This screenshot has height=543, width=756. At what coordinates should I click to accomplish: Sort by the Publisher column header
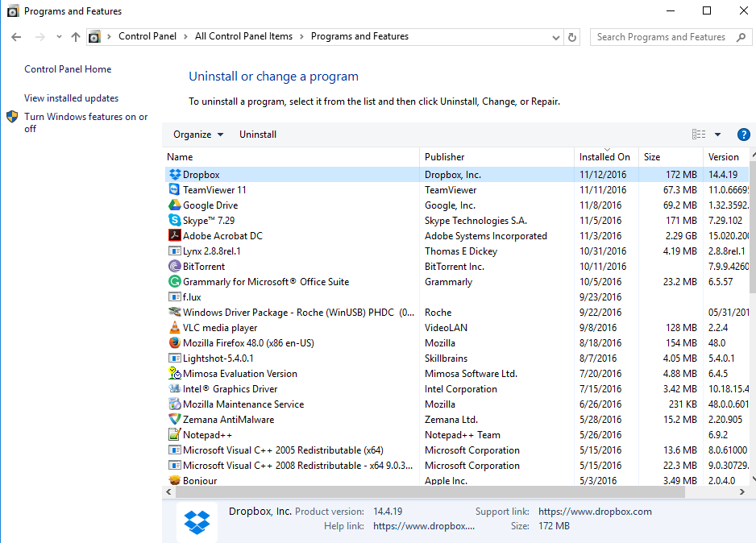pos(497,156)
